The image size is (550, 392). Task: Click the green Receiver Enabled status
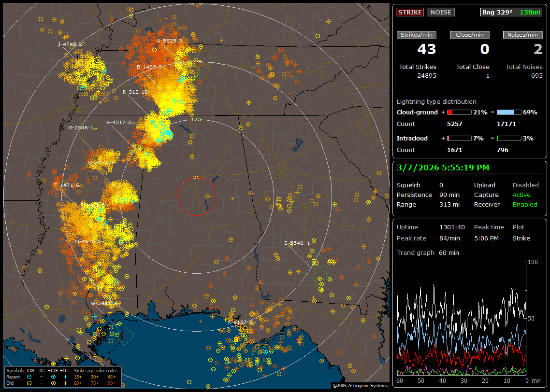click(524, 204)
